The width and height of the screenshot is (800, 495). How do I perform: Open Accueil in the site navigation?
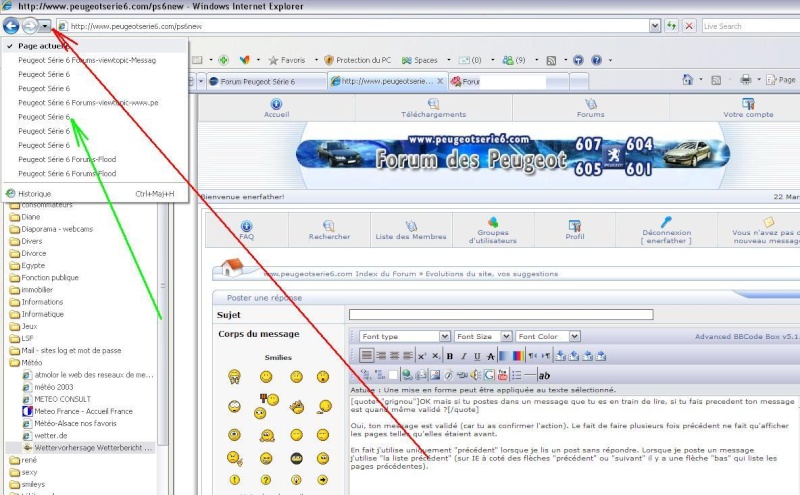277,108
